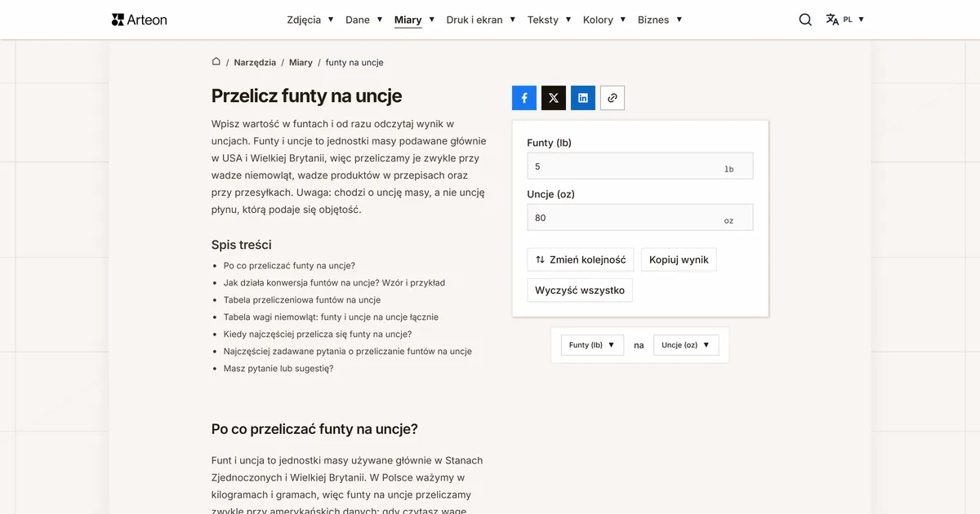The image size is (980, 514).
Task: Click the Wyczyść wszystko button
Action: coord(580,290)
